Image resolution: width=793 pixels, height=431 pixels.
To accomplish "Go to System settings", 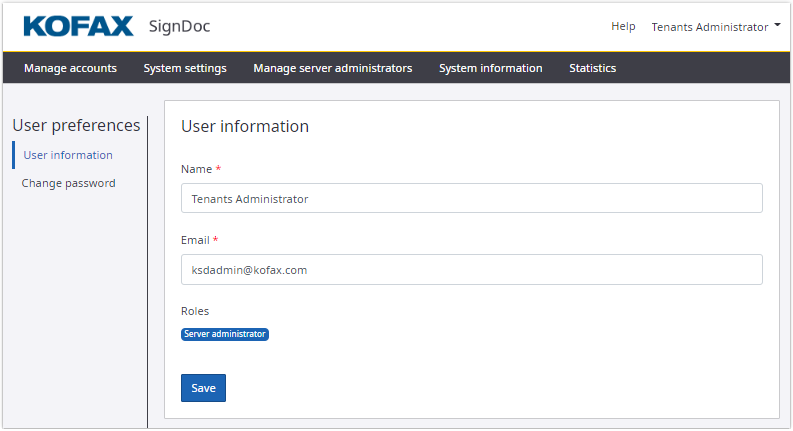I will tap(185, 68).
